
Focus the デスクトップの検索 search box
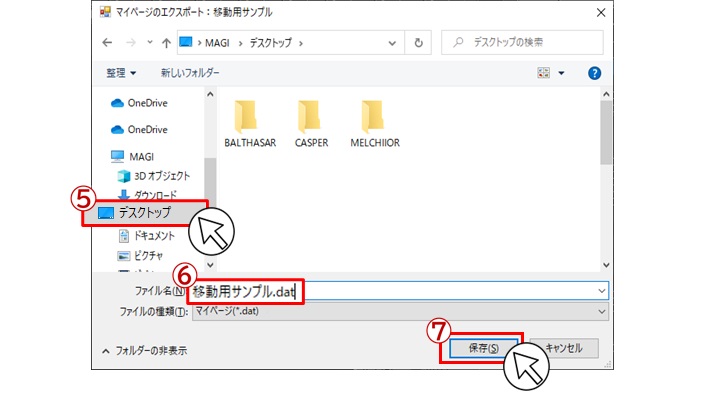pyautogui.click(x=522, y=43)
